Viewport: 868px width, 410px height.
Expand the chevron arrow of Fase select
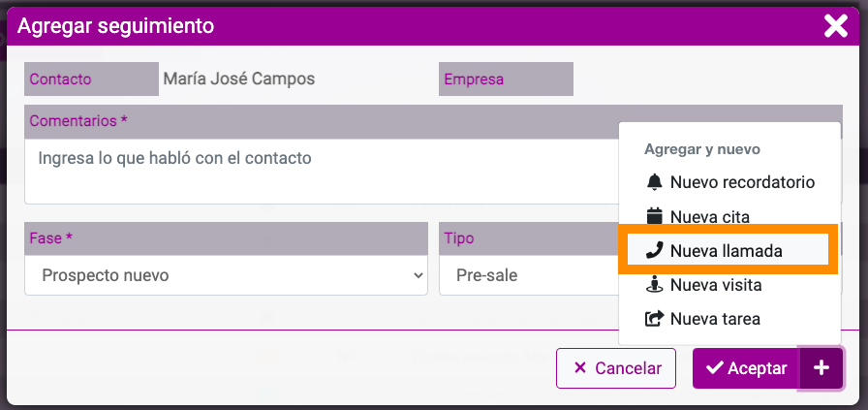tap(418, 275)
